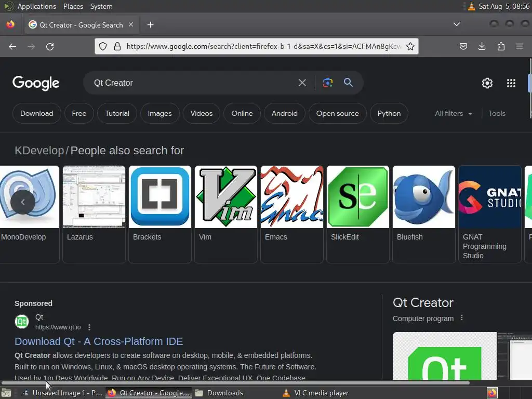
Task: Switch to VLC media player taskbar window
Action: (x=316, y=393)
